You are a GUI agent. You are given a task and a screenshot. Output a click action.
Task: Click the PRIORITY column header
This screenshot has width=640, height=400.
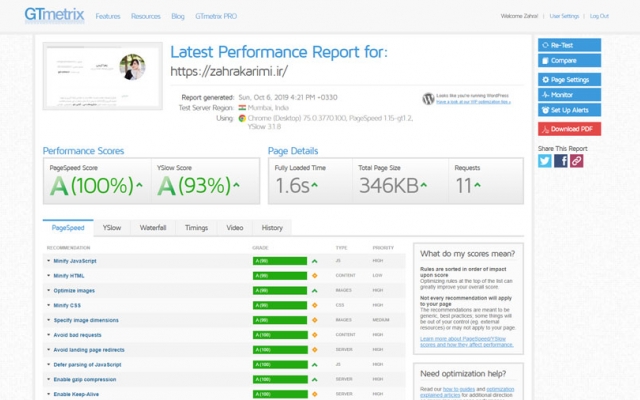[x=383, y=248]
